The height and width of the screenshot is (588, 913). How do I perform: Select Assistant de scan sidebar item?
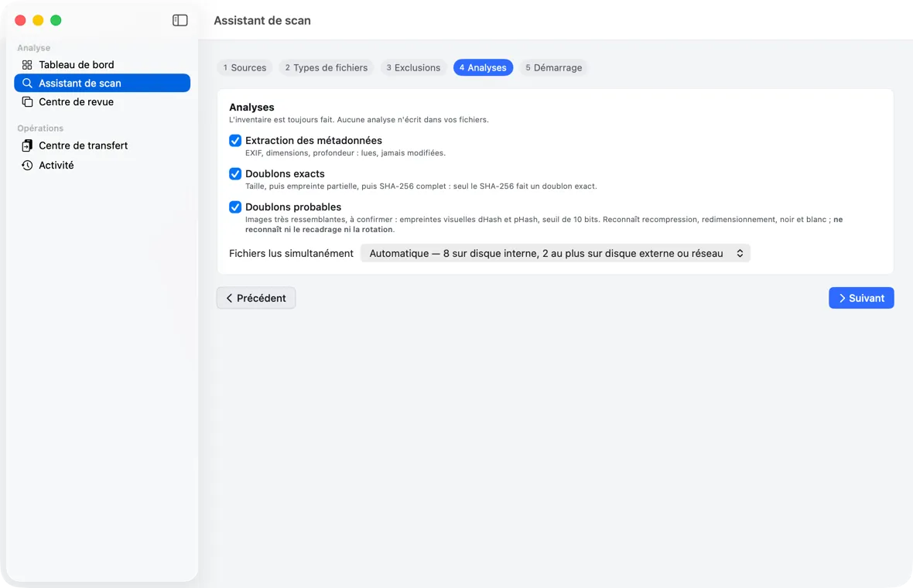click(x=102, y=84)
